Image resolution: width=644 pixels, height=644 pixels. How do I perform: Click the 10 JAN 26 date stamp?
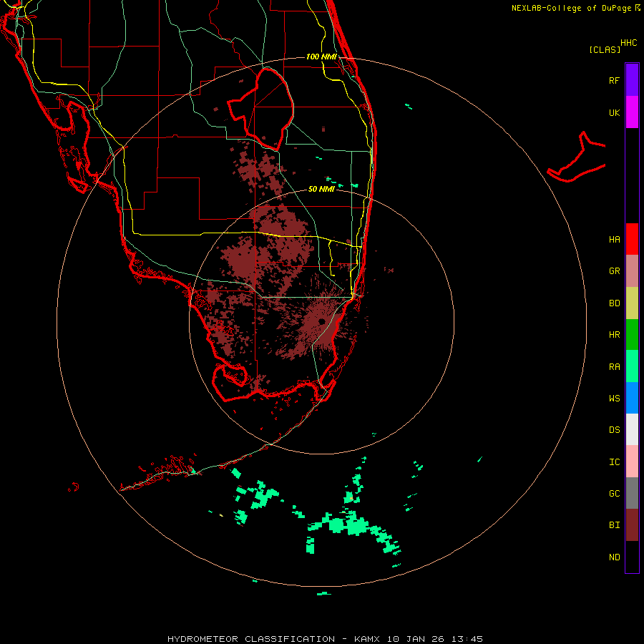point(416,639)
